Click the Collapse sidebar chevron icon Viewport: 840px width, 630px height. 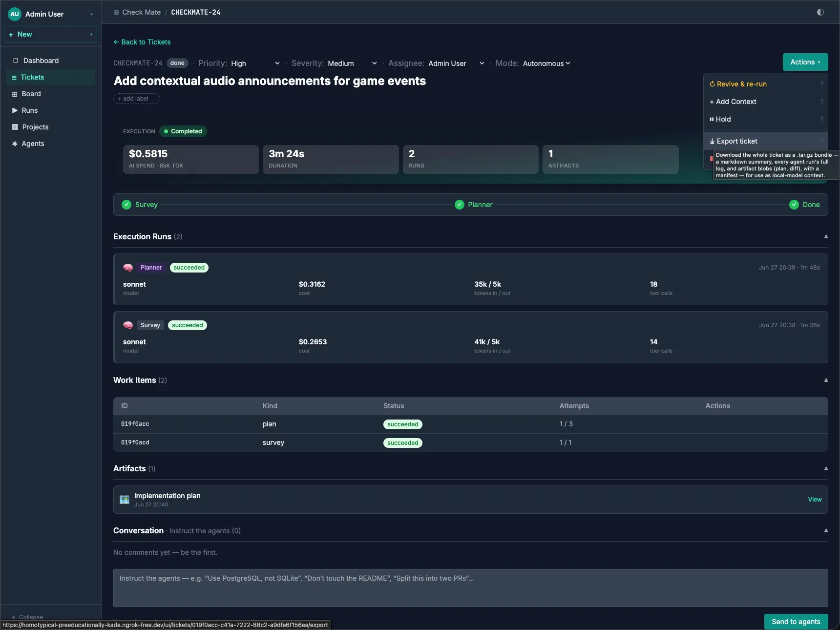[x=14, y=617]
